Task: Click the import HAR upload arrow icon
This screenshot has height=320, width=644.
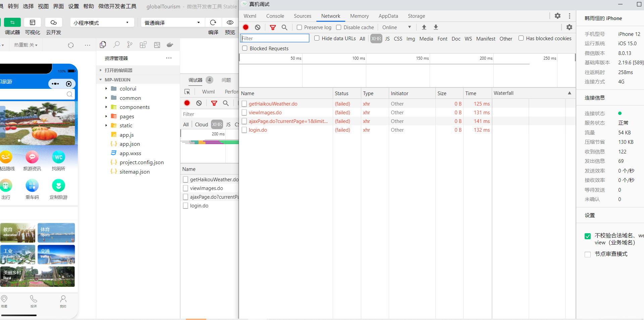Action: point(424,27)
